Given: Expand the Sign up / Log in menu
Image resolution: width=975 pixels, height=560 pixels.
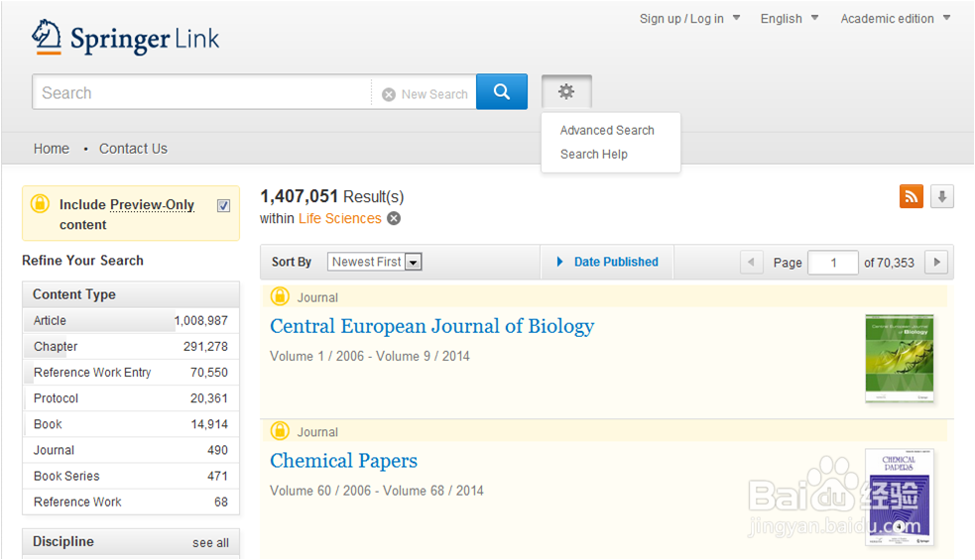Looking at the screenshot, I should [x=689, y=19].
